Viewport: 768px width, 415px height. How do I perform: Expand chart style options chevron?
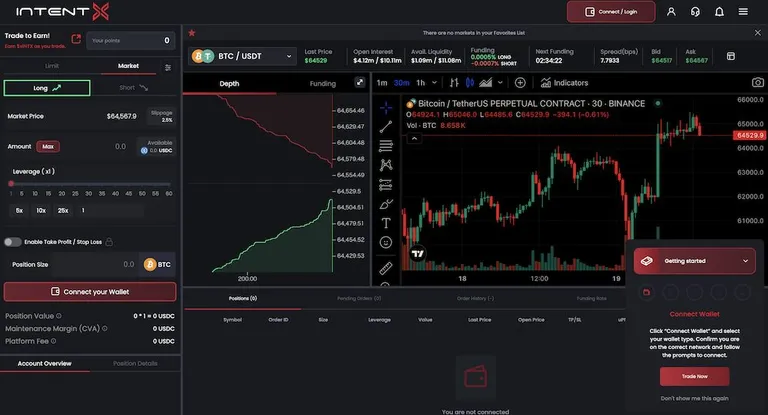tap(500, 83)
